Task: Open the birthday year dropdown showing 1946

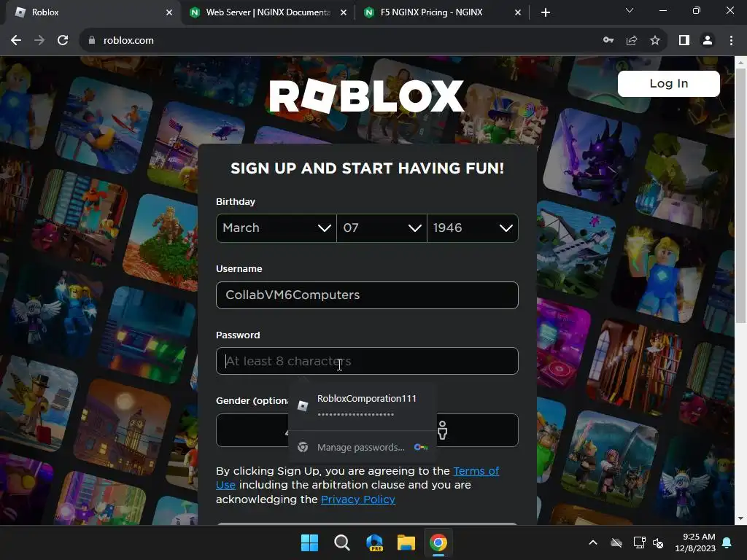Action: [x=473, y=228]
